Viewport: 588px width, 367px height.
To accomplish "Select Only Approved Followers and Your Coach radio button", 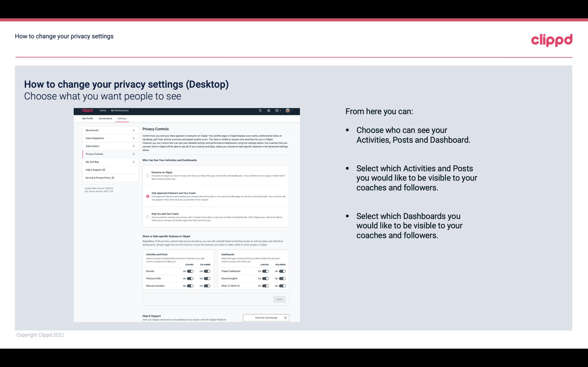I will pyautogui.click(x=147, y=196).
